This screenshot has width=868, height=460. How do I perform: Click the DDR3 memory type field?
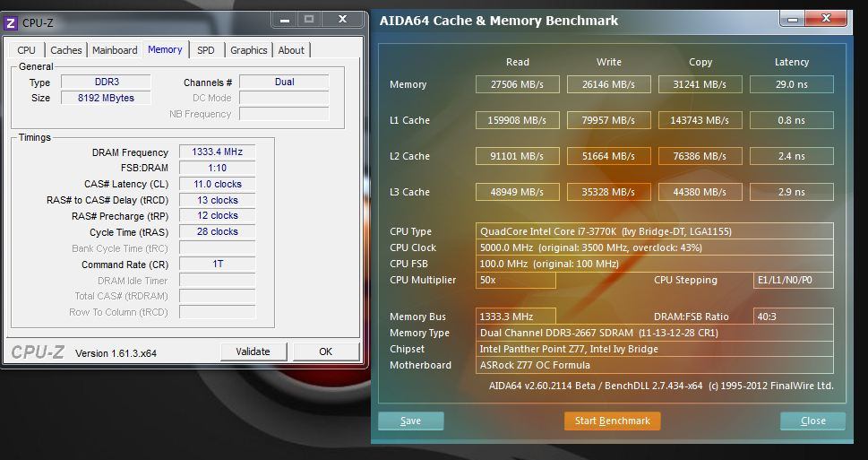click(106, 82)
